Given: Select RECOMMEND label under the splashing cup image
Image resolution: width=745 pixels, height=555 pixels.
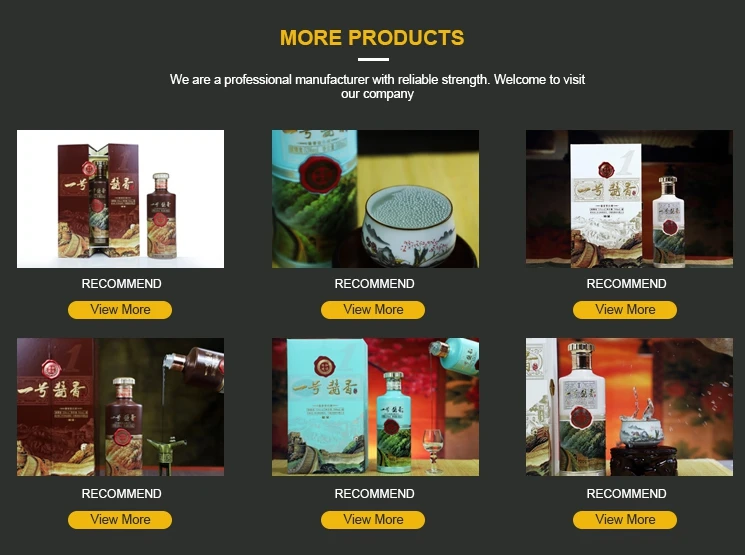Looking at the screenshot, I should [x=626, y=494].
